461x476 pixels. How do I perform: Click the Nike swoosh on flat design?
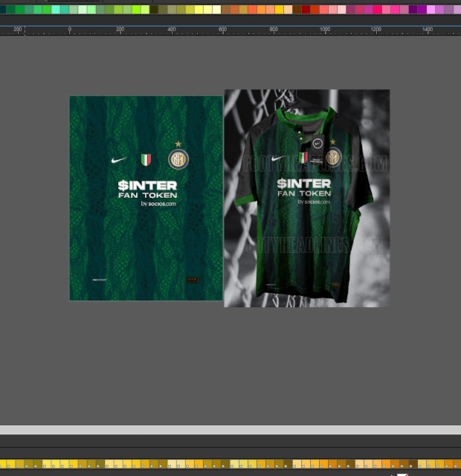pyautogui.click(x=119, y=160)
